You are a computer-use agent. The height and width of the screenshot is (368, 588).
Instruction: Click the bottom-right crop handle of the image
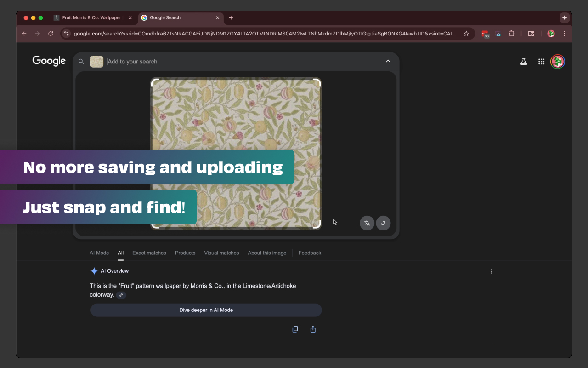(x=317, y=225)
